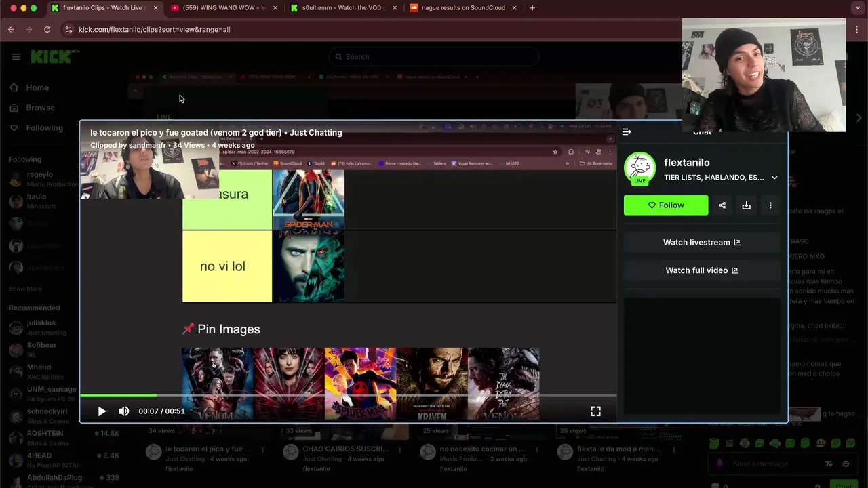Download the clip with the download icon
The height and width of the screenshot is (488, 868).
click(x=746, y=205)
